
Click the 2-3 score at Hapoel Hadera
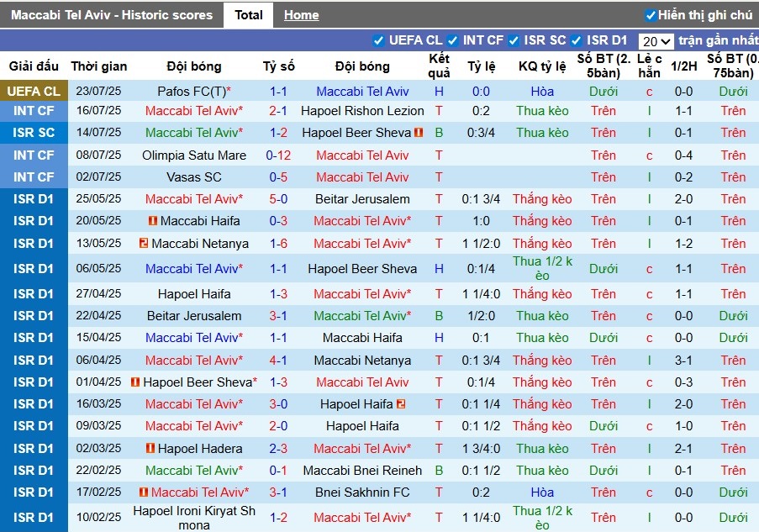278,449
